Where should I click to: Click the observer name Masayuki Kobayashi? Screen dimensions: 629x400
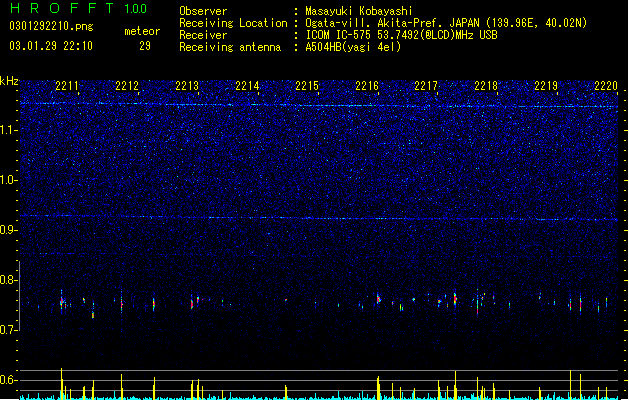(x=359, y=11)
